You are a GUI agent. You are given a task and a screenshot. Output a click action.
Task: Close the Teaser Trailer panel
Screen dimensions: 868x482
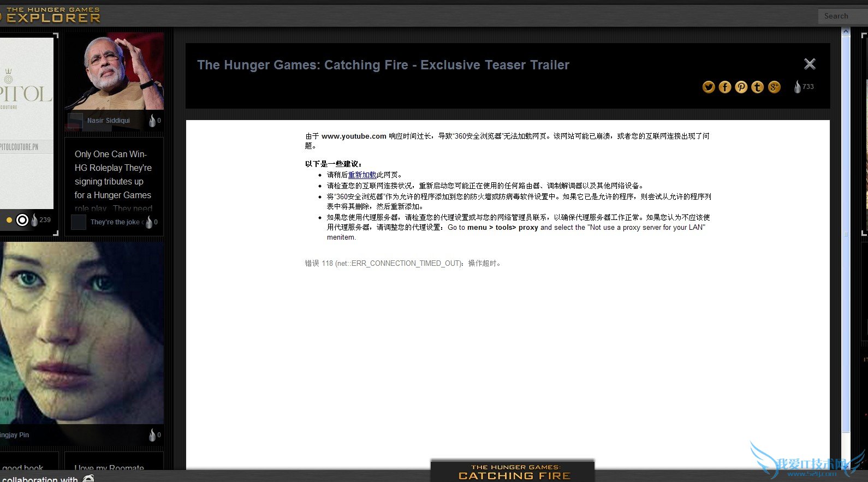[810, 64]
